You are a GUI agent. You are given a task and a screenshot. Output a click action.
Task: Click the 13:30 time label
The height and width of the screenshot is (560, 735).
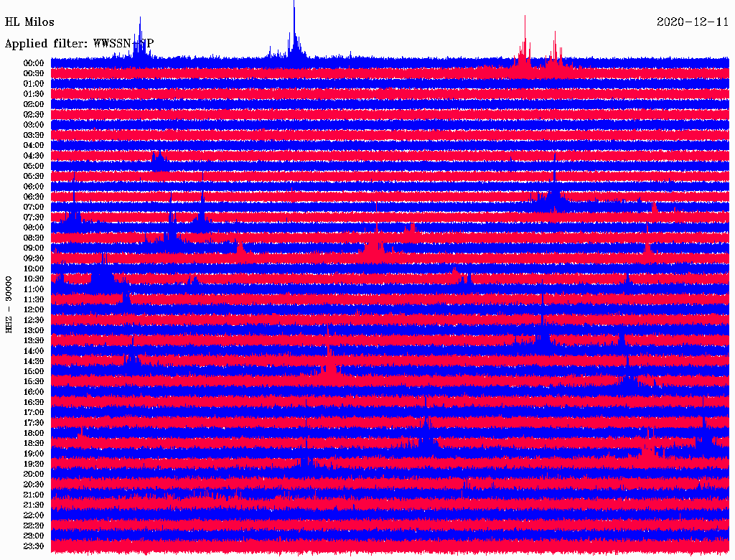(34, 341)
